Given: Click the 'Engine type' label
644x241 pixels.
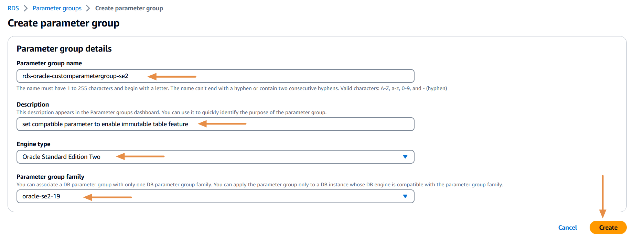Looking at the screenshot, I should click(x=33, y=144).
